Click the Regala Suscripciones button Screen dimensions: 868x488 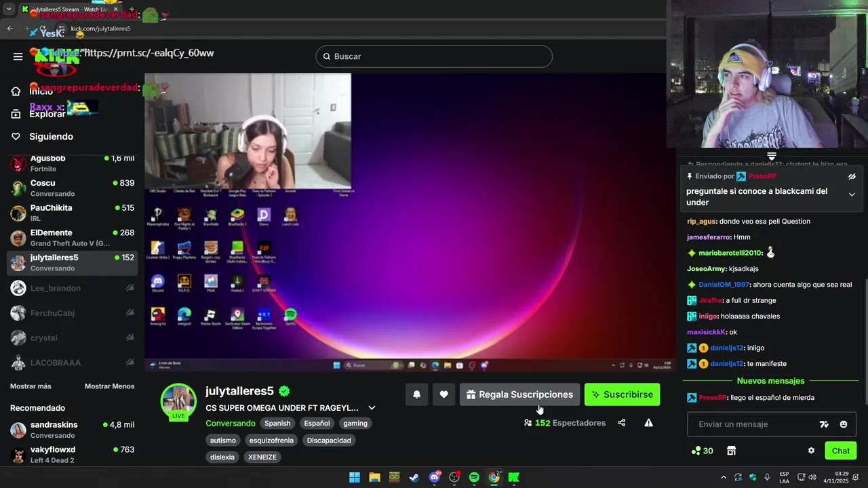519,394
